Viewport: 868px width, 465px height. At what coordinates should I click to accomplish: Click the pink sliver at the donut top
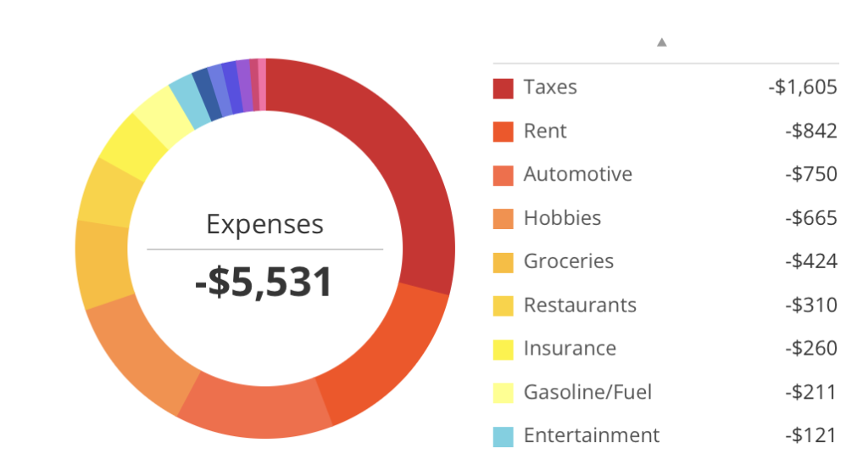click(x=262, y=73)
